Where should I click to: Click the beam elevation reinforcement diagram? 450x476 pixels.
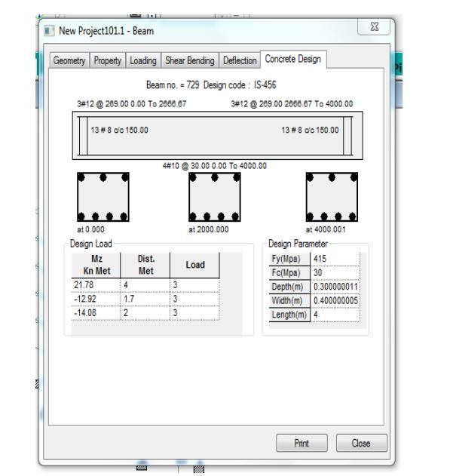[217, 135]
